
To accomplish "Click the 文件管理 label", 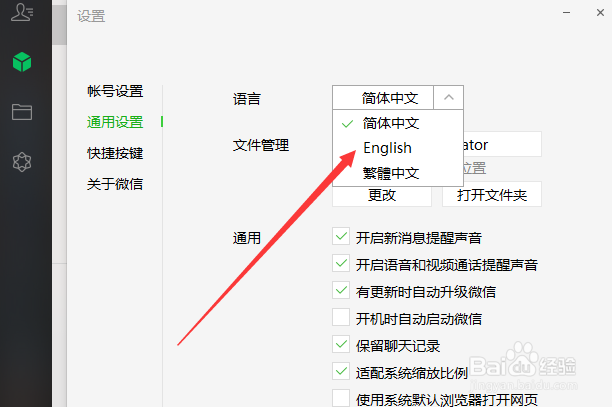I will pos(261,145).
